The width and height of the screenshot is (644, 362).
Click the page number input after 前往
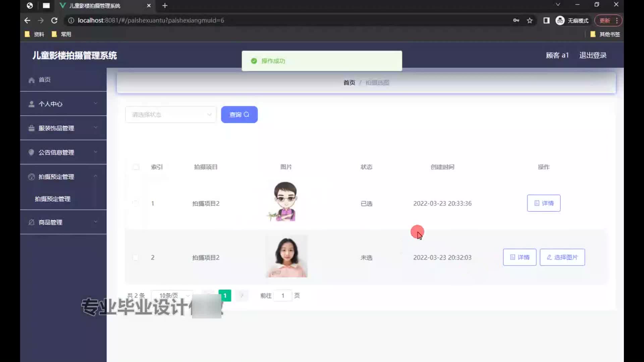(283, 296)
